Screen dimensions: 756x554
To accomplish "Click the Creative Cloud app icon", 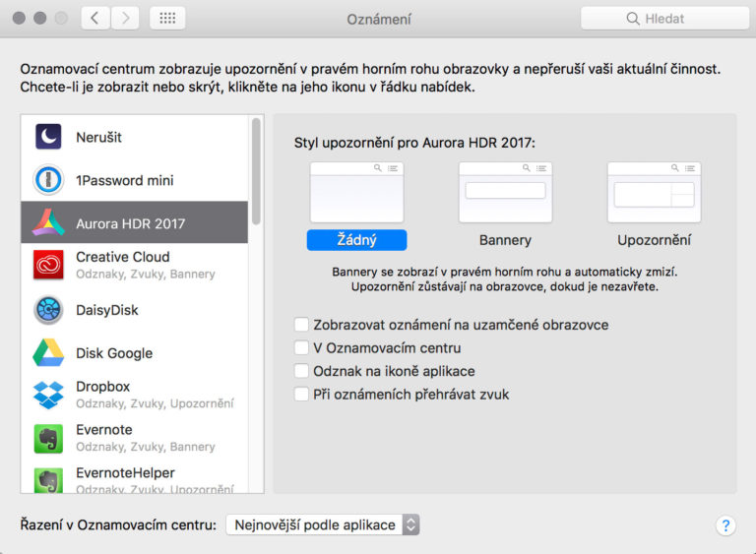I will (48, 266).
